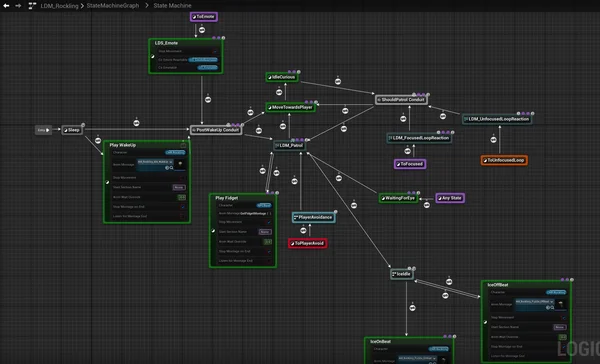Go back with the left arrow navigation icon
600x364 pixels.
click(6, 6)
